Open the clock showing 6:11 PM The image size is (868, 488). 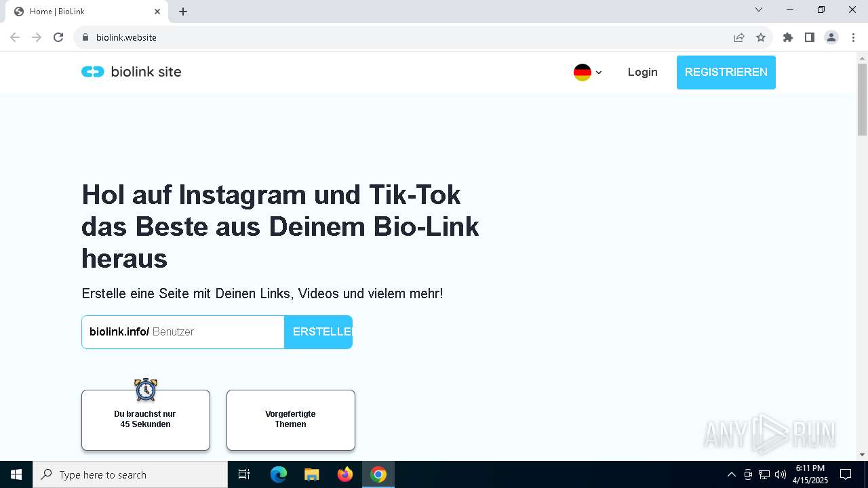pyautogui.click(x=810, y=474)
